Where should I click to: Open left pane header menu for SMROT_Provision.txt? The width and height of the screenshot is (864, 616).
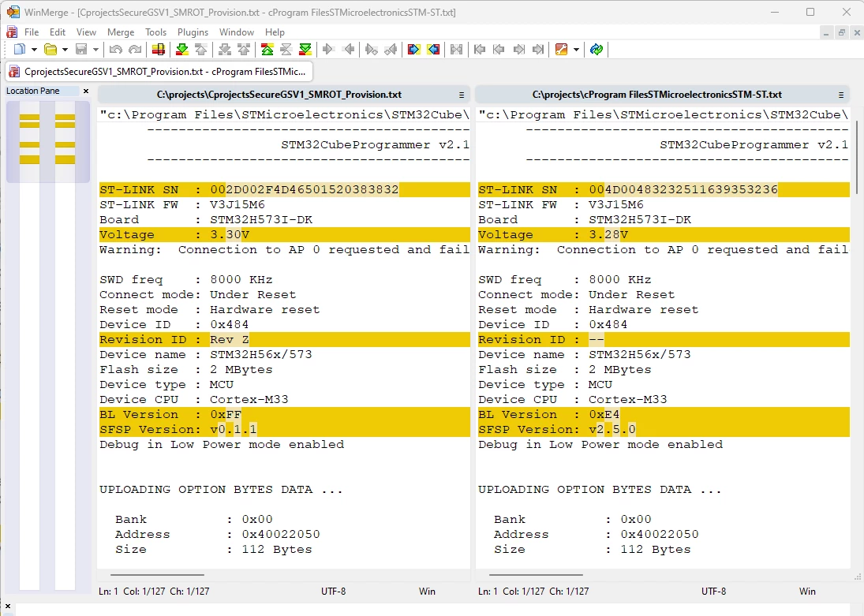tap(462, 95)
